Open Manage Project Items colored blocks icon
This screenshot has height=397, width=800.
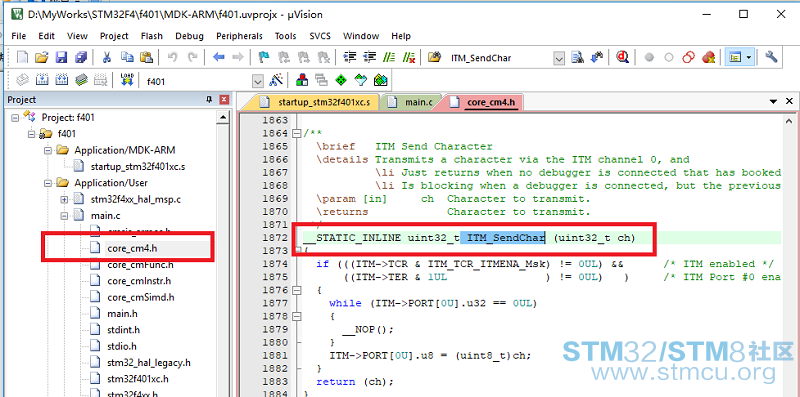tap(302, 80)
